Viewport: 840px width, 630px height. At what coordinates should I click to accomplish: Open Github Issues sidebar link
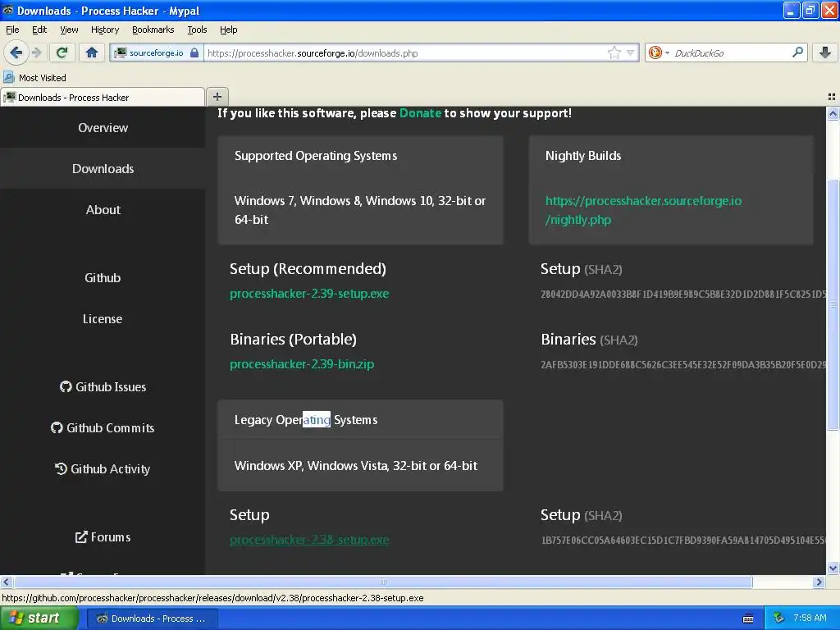pos(103,387)
